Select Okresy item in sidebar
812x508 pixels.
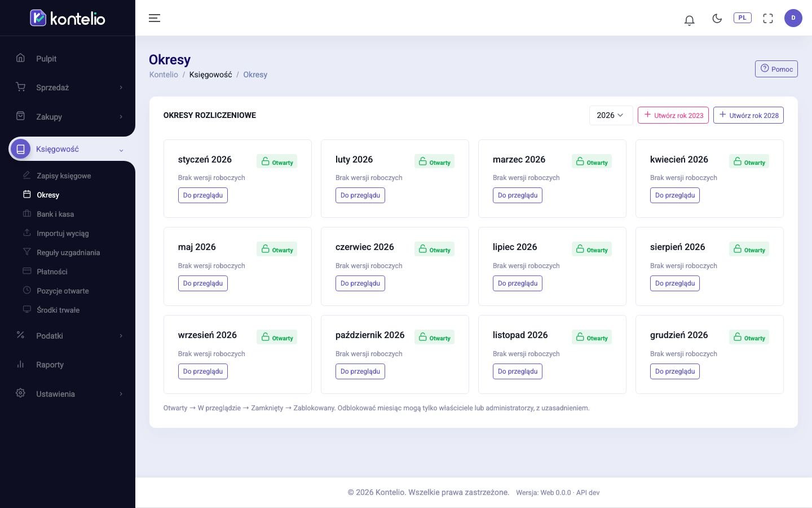[x=48, y=195]
